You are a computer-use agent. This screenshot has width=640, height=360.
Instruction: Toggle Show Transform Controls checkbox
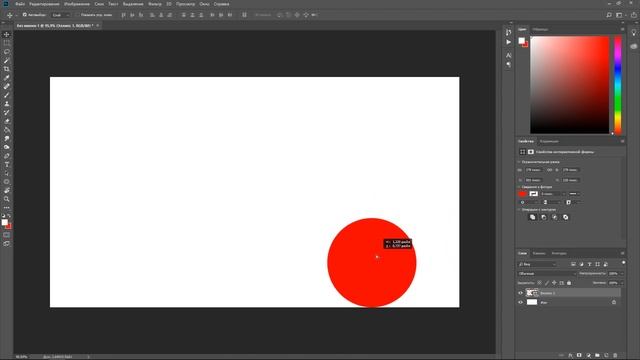pyautogui.click(x=77, y=15)
